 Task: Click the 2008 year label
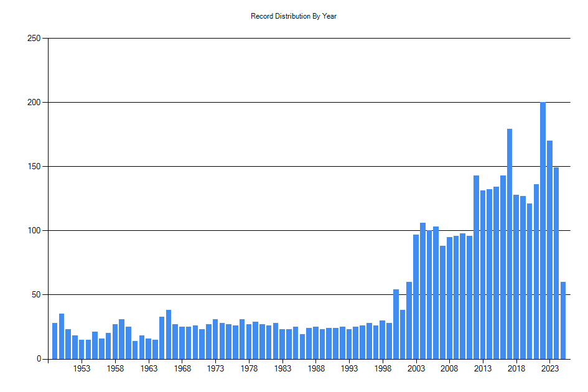[449, 369]
